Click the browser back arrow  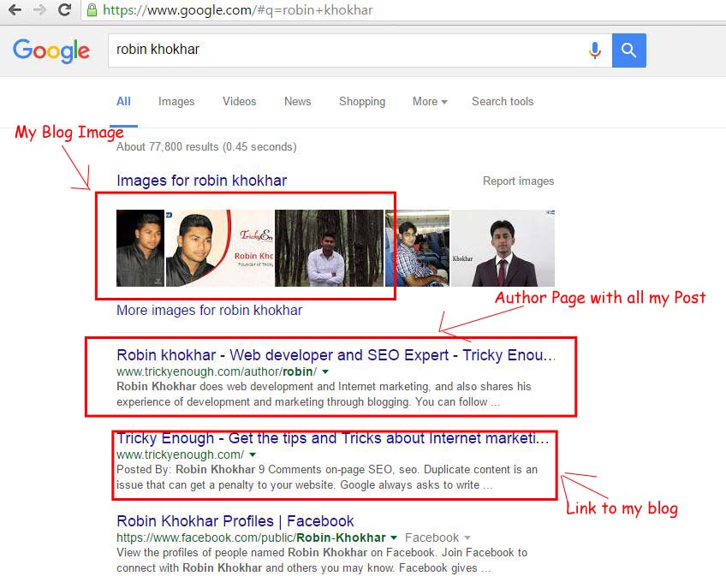15,9
